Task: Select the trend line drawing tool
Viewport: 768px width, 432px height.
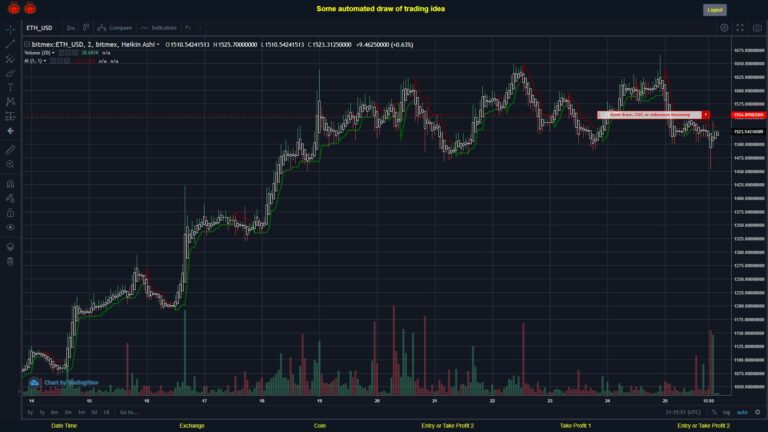Action: pyautogui.click(x=10, y=45)
